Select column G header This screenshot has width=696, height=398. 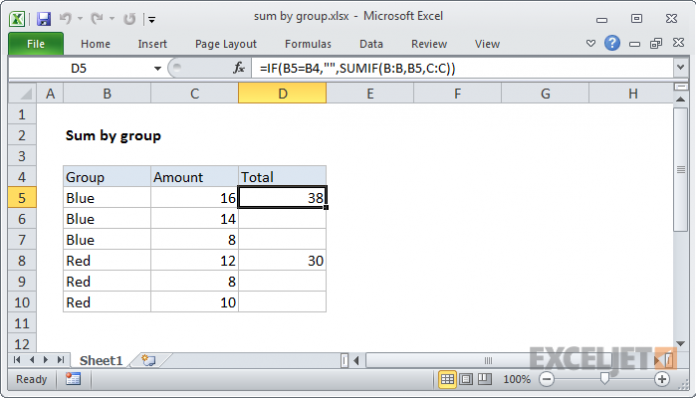click(x=545, y=94)
